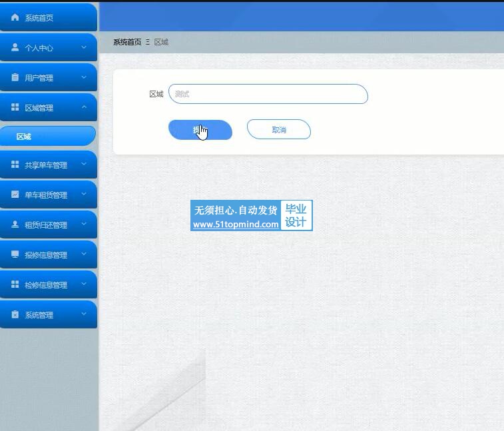Click the 区域 form field label

(x=156, y=94)
